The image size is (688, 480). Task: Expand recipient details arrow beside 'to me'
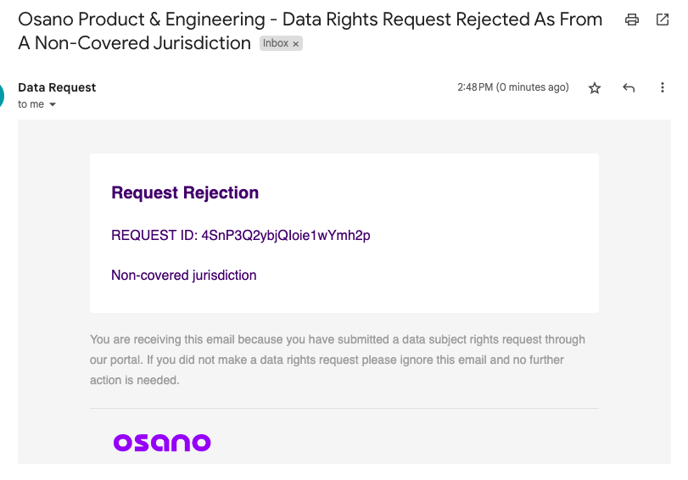[x=53, y=105]
